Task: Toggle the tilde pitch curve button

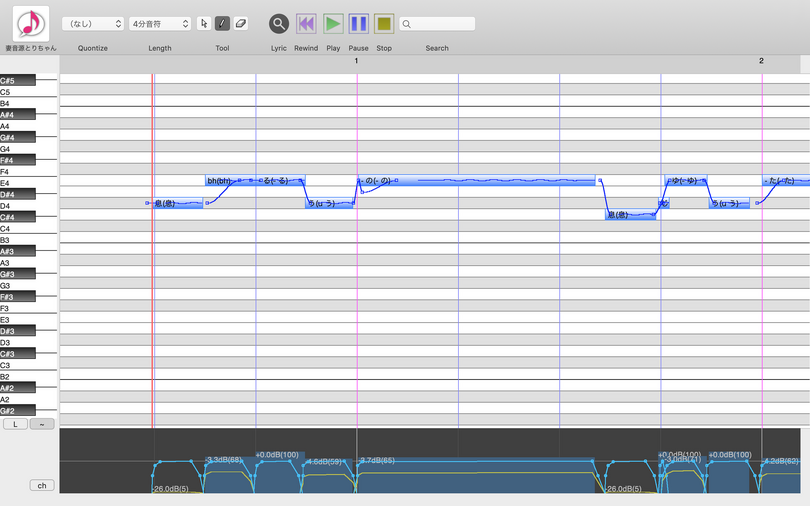Action: pyautogui.click(x=42, y=424)
